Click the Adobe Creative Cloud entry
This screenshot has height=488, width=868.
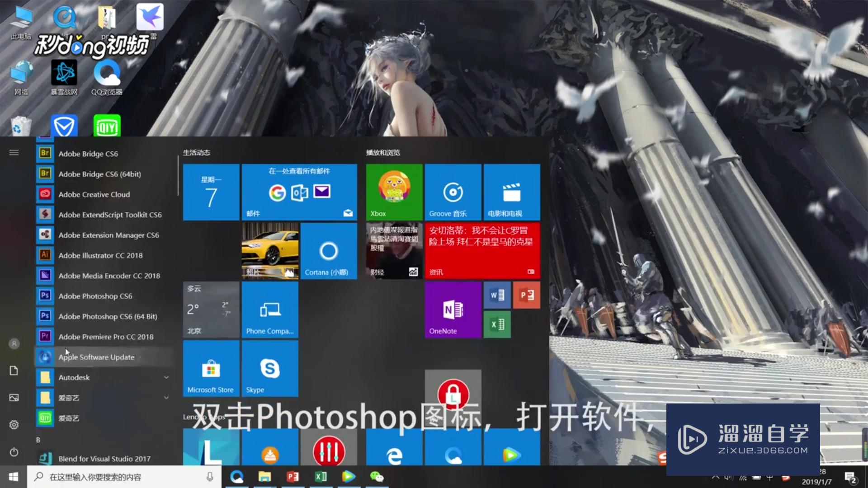[94, 194]
